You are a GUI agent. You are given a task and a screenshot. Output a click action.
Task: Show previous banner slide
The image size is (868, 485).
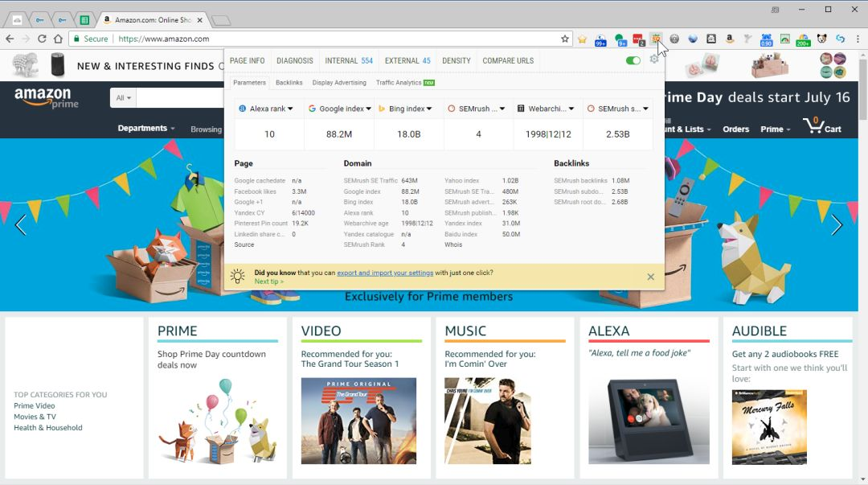[x=20, y=224]
